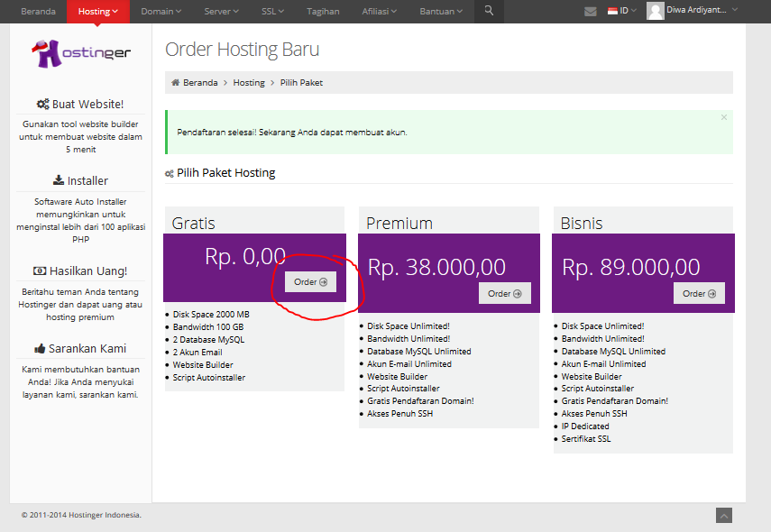771x532 pixels.
Task: Click the Premium plan title
Action: [399, 224]
